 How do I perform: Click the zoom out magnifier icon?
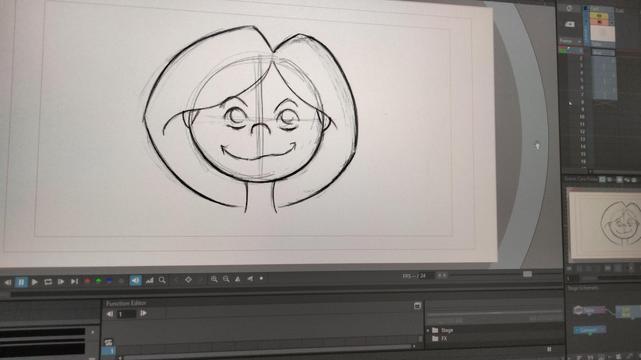coord(226,279)
